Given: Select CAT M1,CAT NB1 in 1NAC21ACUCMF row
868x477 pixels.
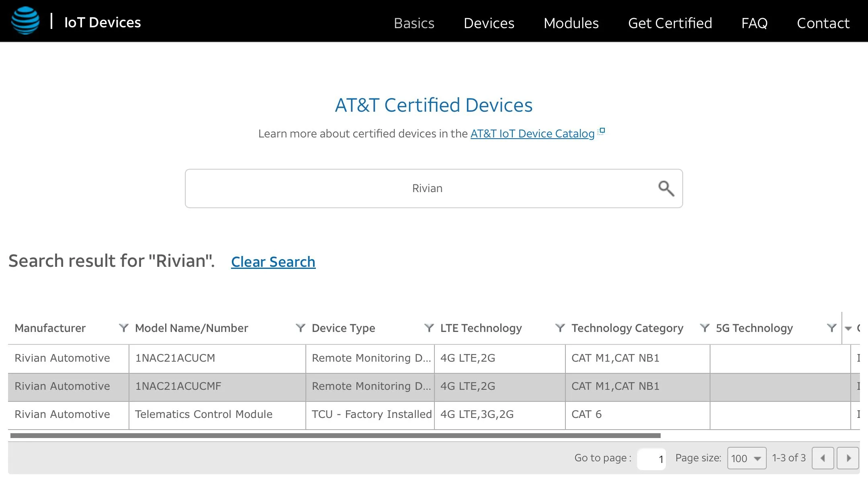Looking at the screenshot, I should pyautogui.click(x=638, y=387).
